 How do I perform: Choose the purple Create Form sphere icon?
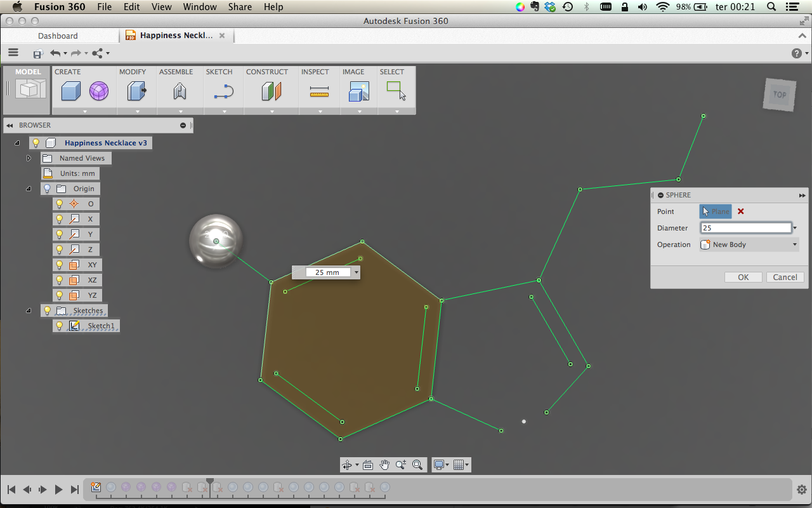[98, 91]
